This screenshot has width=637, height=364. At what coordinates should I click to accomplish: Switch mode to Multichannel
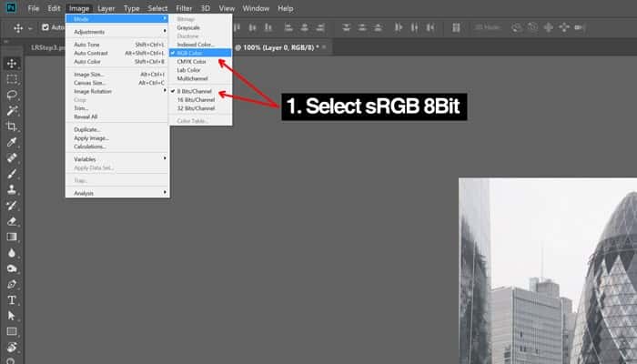193,78
